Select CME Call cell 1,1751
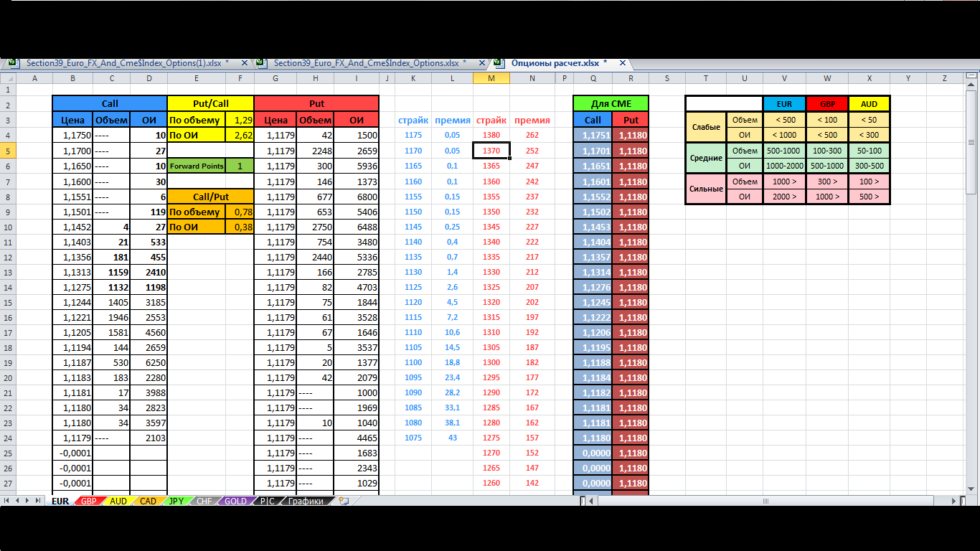 (593, 136)
